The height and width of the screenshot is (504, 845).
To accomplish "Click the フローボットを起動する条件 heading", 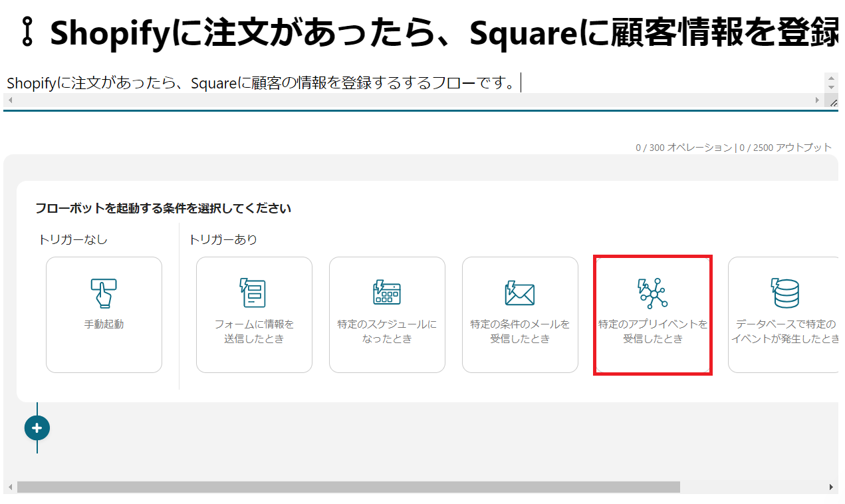I will pos(164,209).
